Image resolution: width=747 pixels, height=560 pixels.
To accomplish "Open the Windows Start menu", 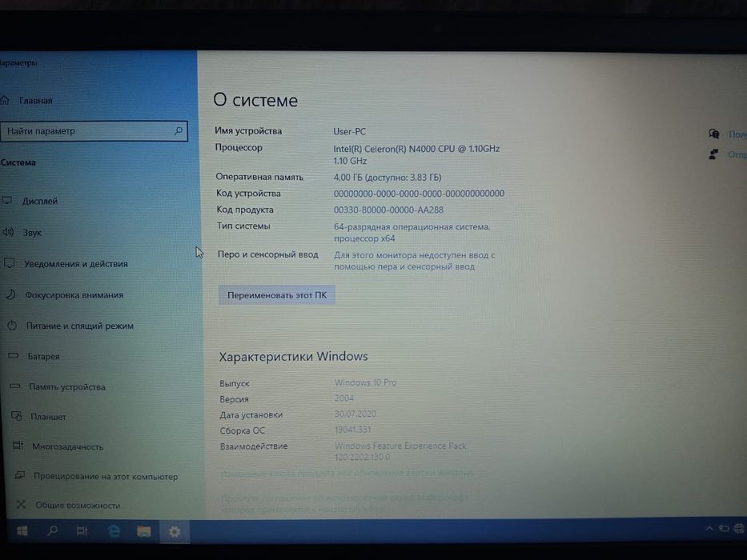I will (22, 531).
